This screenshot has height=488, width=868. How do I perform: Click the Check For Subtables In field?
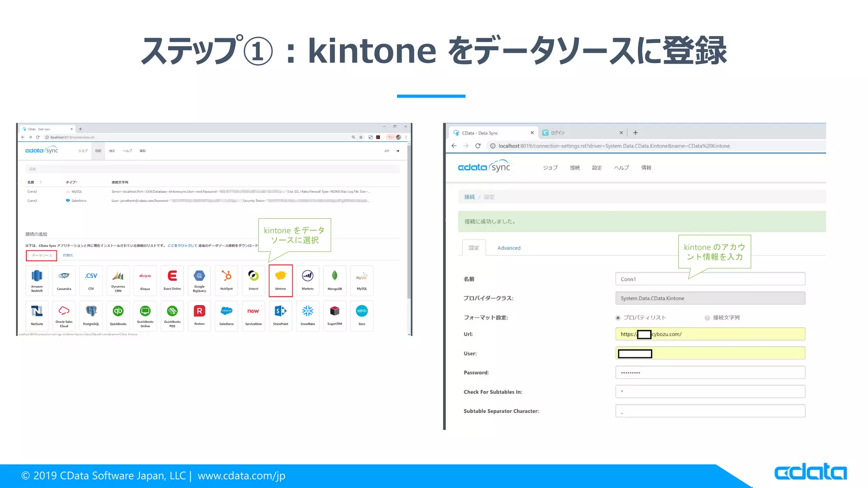(710, 392)
